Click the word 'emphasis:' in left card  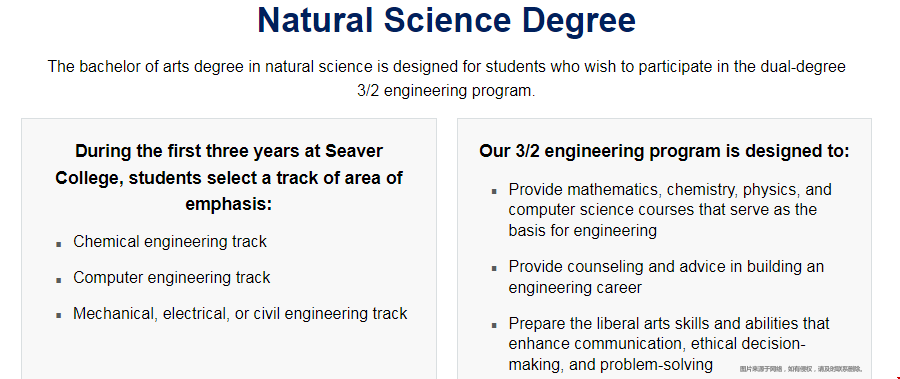pyautogui.click(x=228, y=204)
